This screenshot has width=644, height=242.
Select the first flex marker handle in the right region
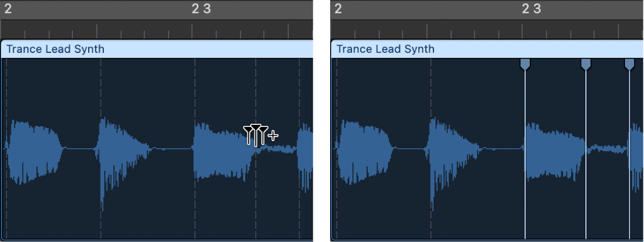click(x=525, y=64)
